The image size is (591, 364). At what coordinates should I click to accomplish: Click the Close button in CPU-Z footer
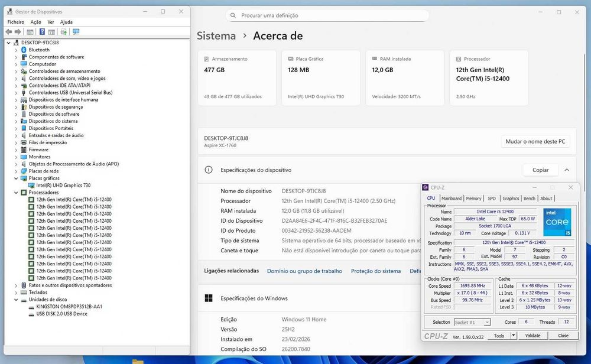tap(563, 336)
